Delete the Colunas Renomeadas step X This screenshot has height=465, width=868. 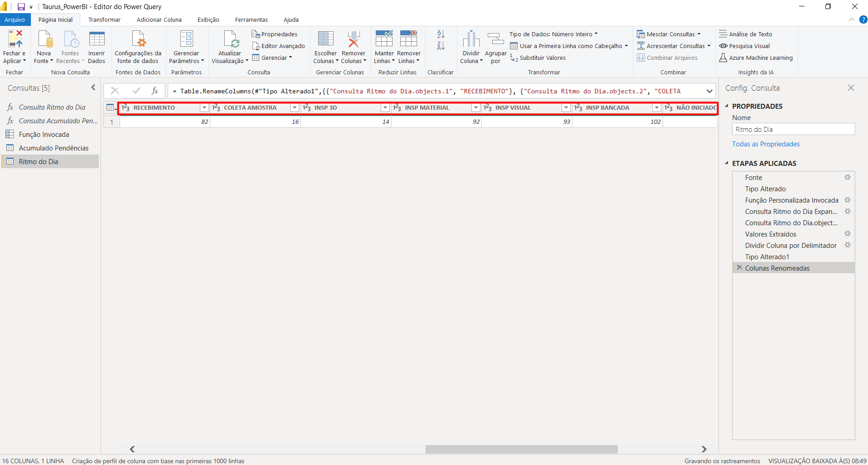[739, 268]
